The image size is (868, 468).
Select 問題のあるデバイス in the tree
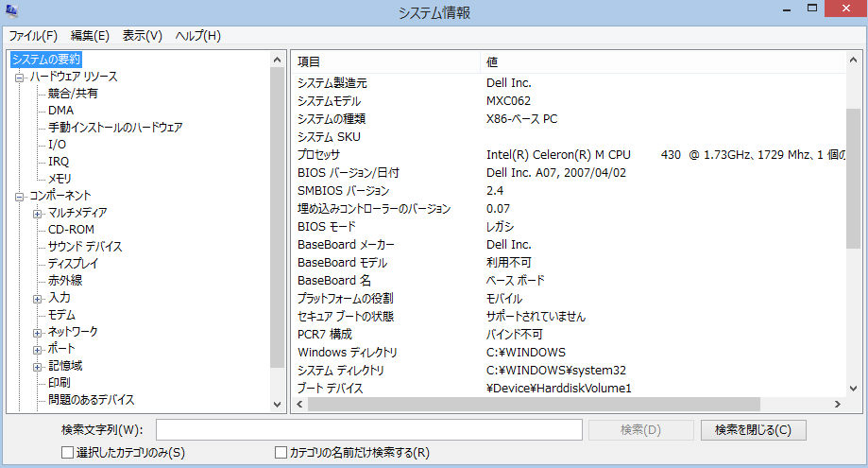click(x=92, y=400)
